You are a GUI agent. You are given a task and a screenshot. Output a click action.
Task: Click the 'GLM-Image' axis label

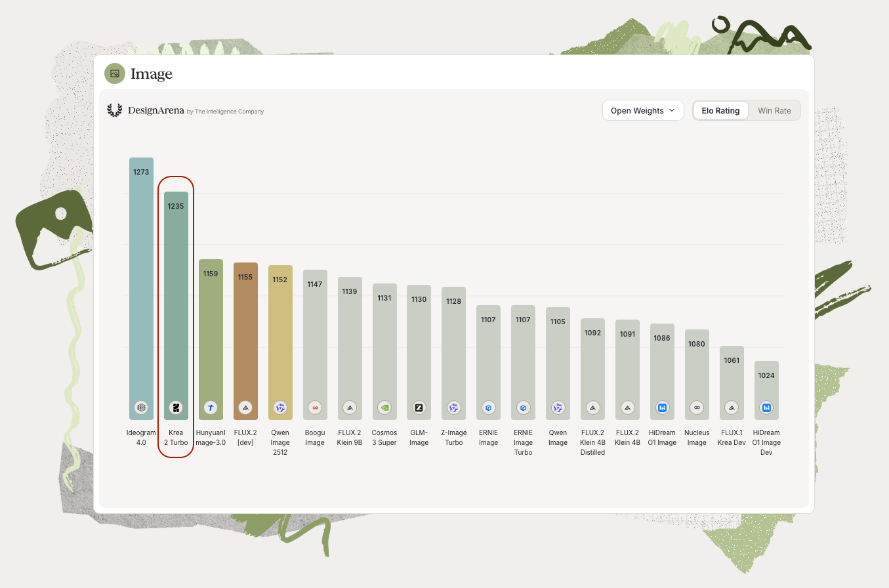pos(419,438)
